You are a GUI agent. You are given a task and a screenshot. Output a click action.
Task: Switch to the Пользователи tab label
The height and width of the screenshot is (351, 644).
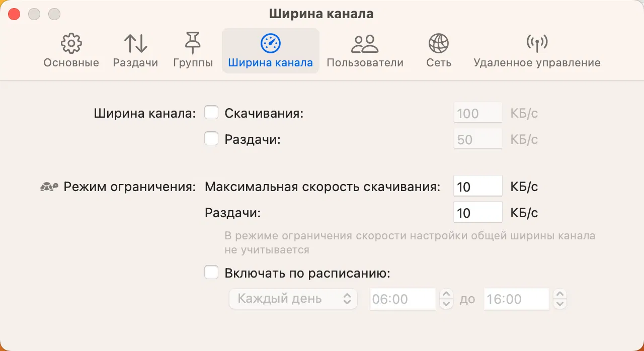point(365,63)
